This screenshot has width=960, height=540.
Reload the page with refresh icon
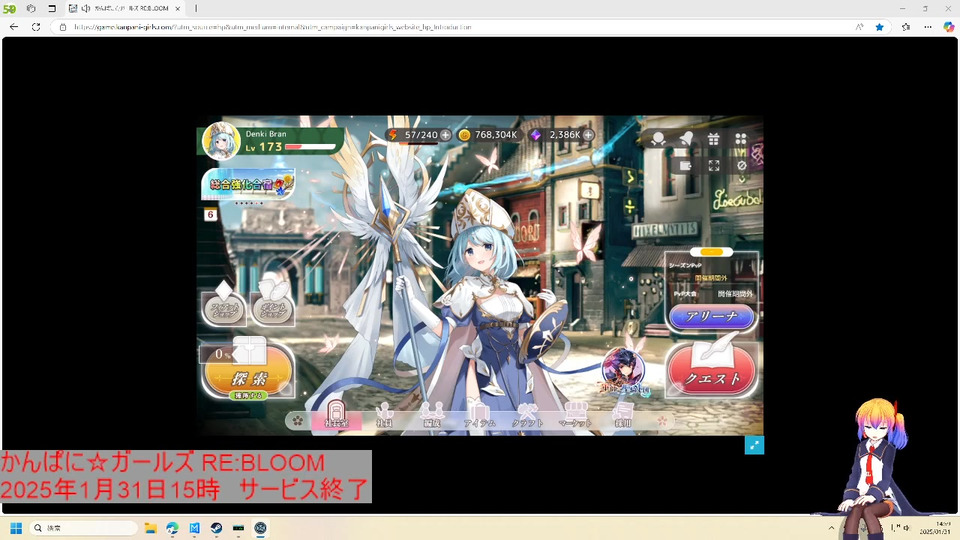tap(36, 27)
